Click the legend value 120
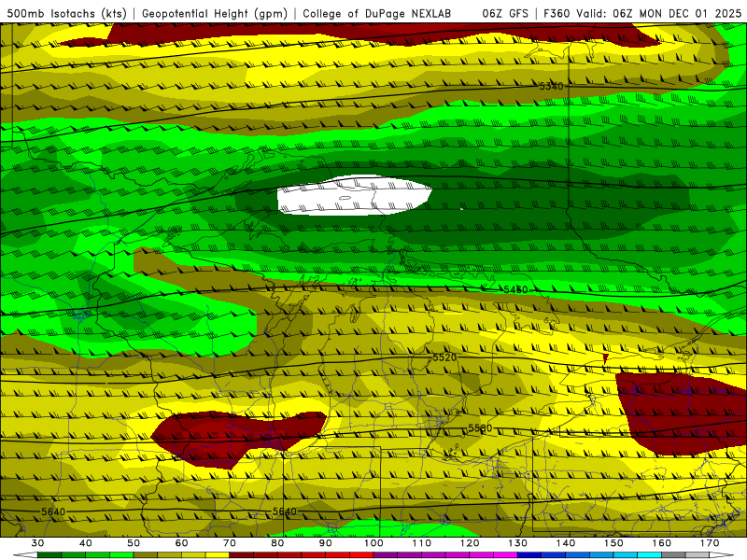Viewport: 747px width, 560px height. 470,543
